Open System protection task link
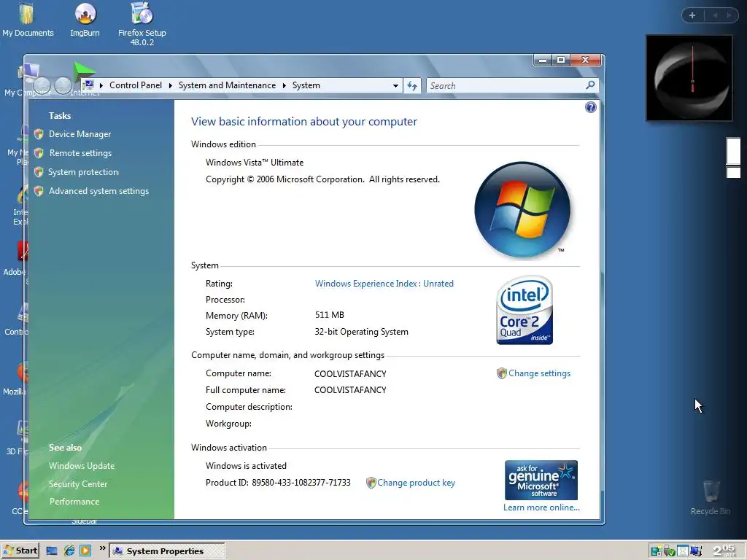This screenshot has width=747, height=560. (x=83, y=172)
